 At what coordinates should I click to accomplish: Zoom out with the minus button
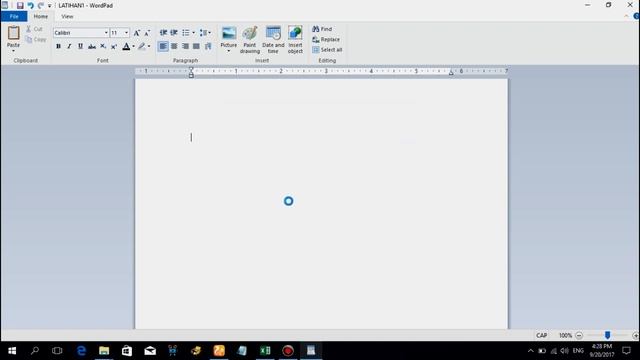579,336
